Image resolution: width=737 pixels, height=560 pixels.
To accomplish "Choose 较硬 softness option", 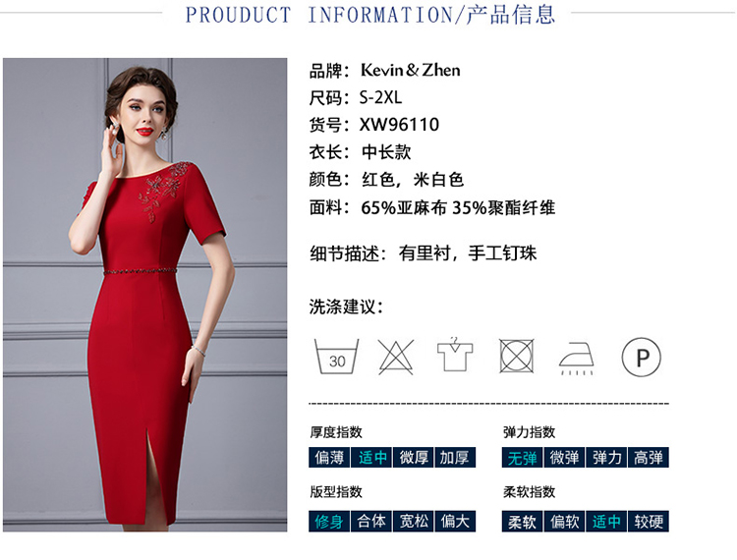I will pyautogui.click(x=649, y=521).
